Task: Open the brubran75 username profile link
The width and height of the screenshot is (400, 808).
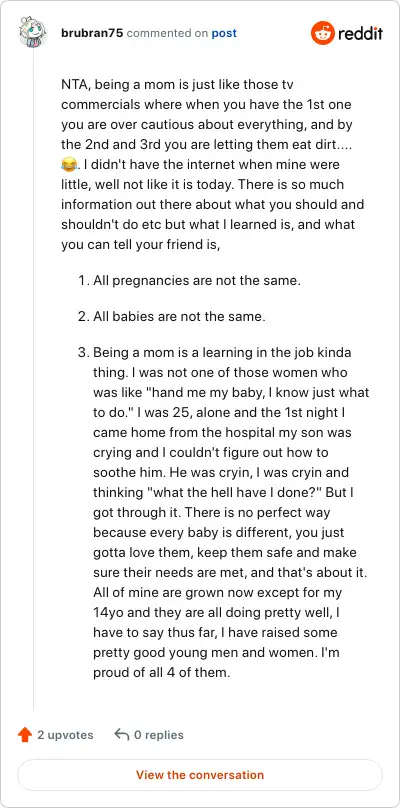Action: click(92, 33)
